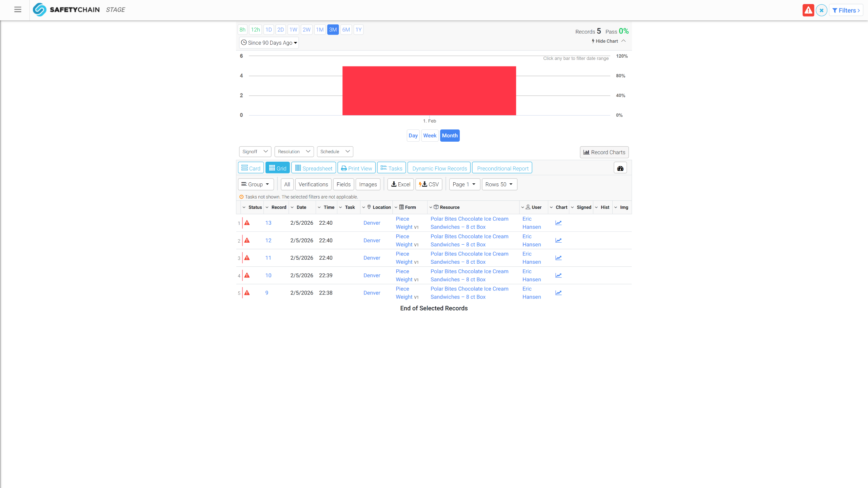This screenshot has width=868, height=488.
Task: Click the red February chart bar
Action: 429,91
